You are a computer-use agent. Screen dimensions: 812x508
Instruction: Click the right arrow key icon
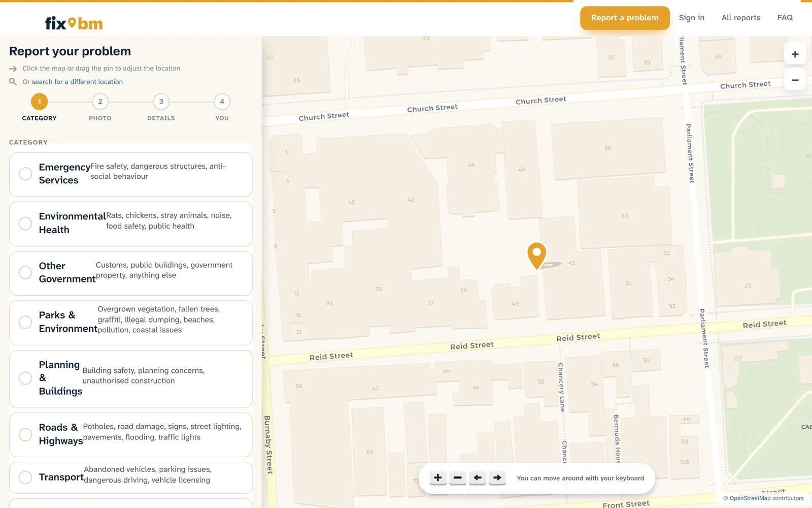click(x=497, y=478)
